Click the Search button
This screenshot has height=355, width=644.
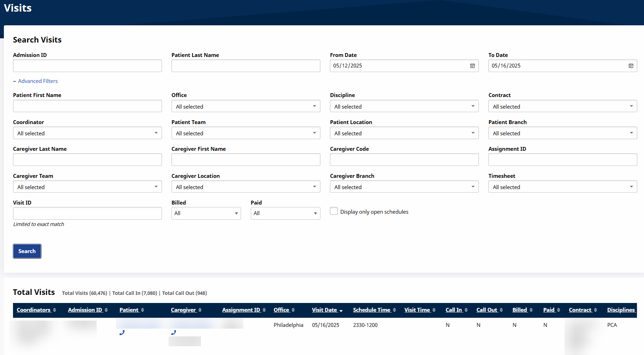point(27,251)
